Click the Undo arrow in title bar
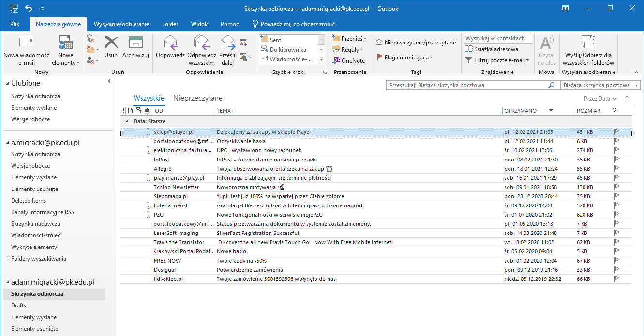This screenshot has height=336, width=644. coord(28,8)
